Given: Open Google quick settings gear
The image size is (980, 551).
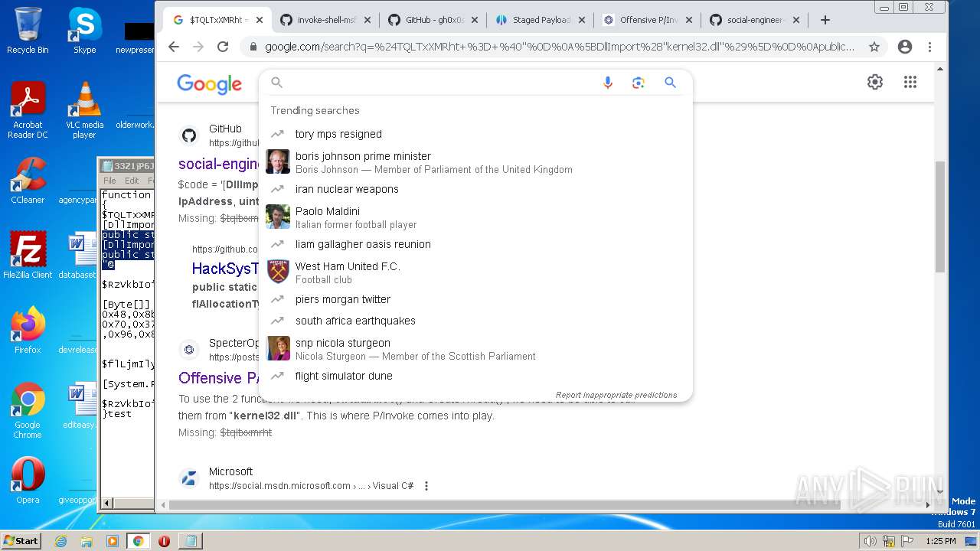Looking at the screenshot, I should [875, 82].
